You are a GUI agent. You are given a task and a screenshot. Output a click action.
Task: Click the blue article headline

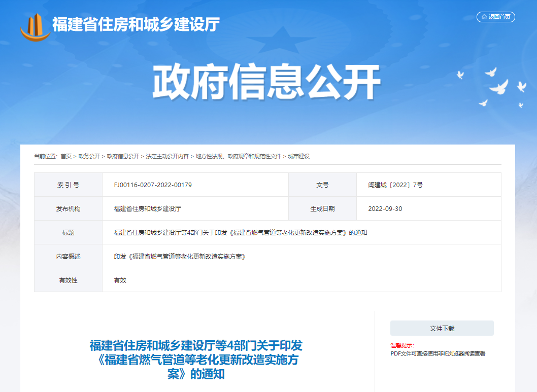[x=196, y=360]
